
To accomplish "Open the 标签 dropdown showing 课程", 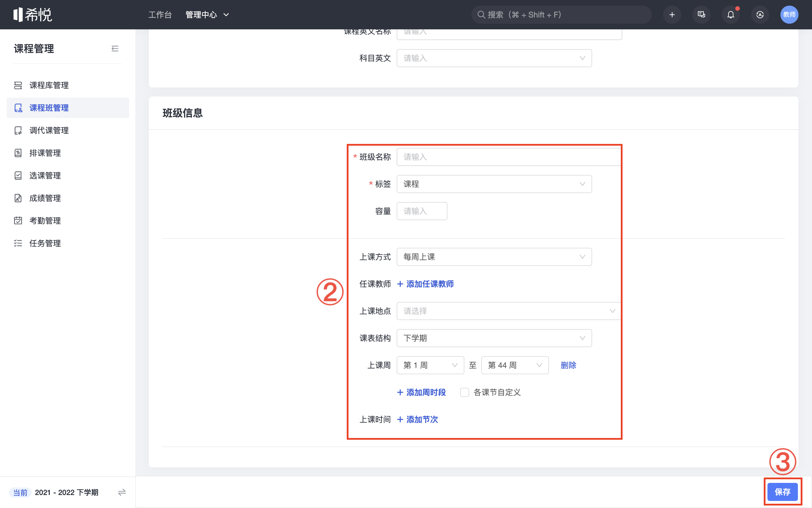I will pyautogui.click(x=494, y=184).
